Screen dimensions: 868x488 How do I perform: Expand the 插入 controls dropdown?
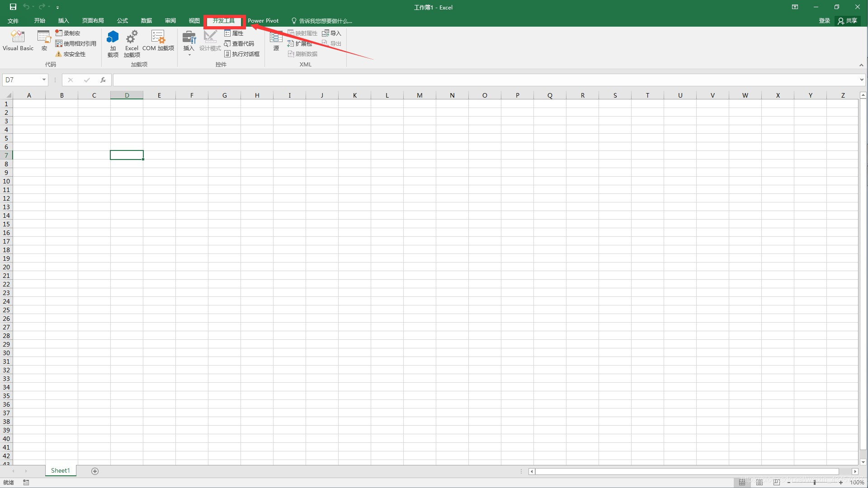tap(189, 55)
